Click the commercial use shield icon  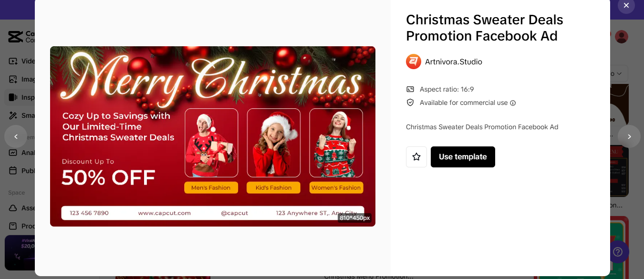pyautogui.click(x=410, y=103)
